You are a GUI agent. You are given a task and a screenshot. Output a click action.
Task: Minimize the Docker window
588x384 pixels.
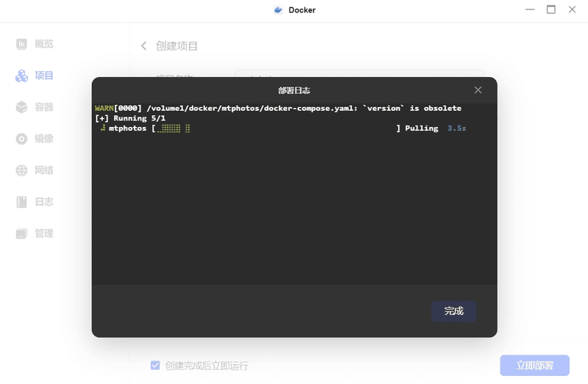pos(530,10)
